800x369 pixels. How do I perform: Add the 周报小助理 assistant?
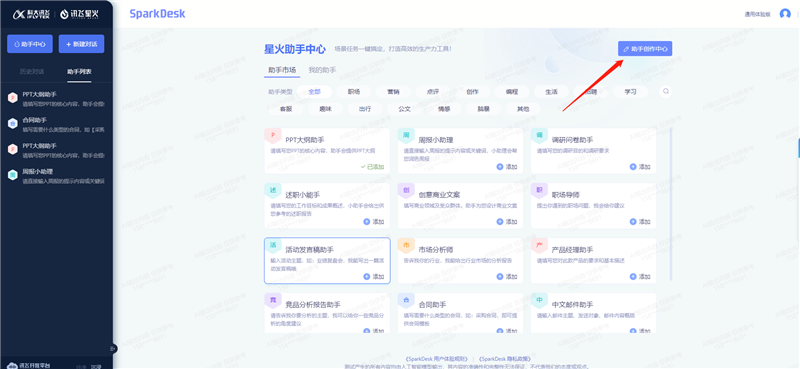[507, 167]
